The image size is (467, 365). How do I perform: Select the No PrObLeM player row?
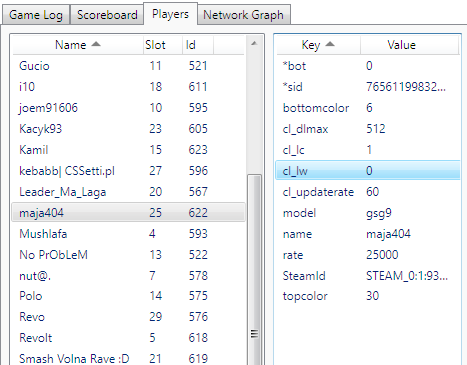point(128,255)
